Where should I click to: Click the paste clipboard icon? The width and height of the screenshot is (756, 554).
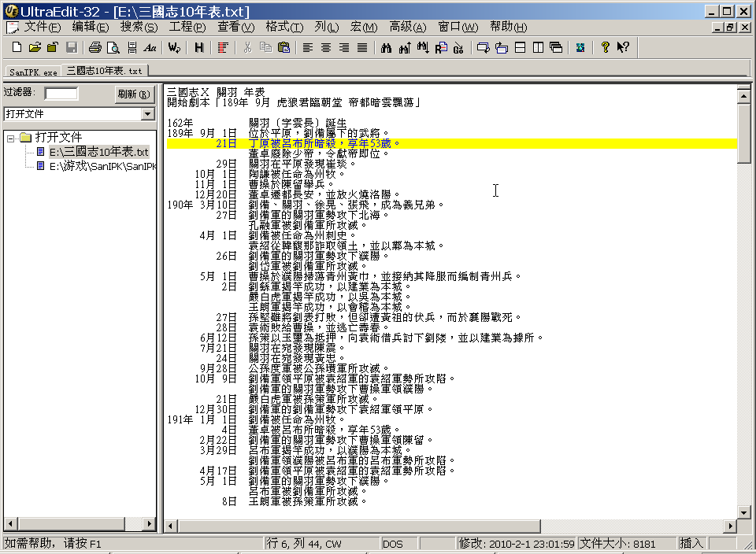pyautogui.click(x=284, y=47)
